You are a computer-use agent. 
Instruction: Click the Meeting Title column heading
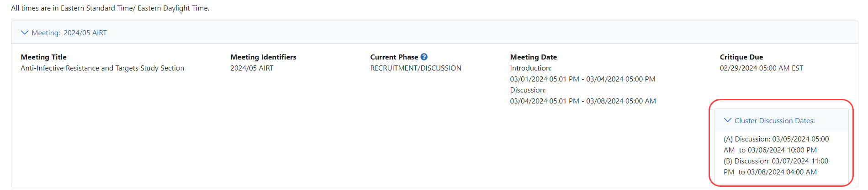click(x=43, y=57)
